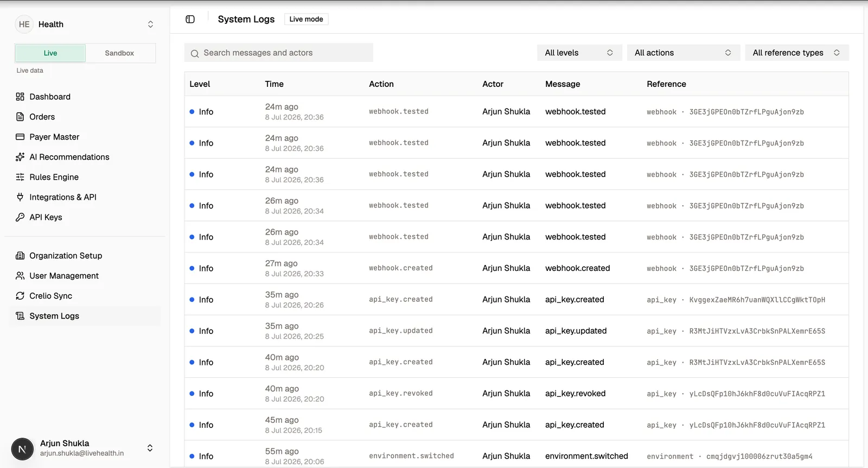Open the All reference types dropdown
Viewport: 868px width, 468px height.
[796, 53]
